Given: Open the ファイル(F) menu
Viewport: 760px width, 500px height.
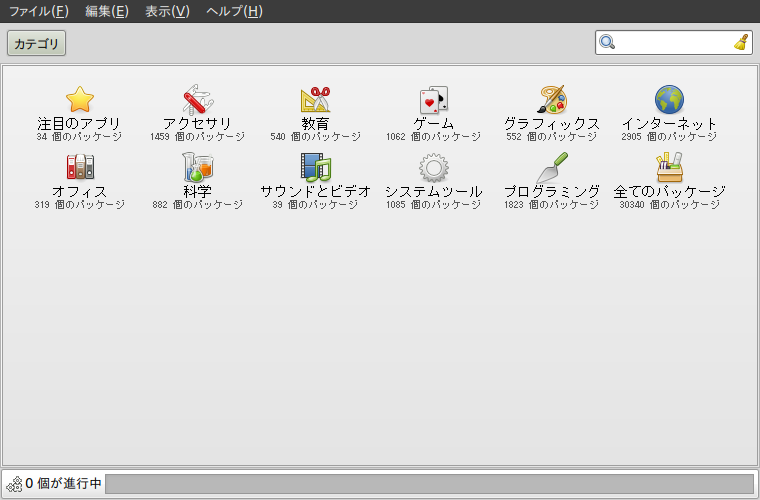Looking at the screenshot, I should pyautogui.click(x=39, y=11).
